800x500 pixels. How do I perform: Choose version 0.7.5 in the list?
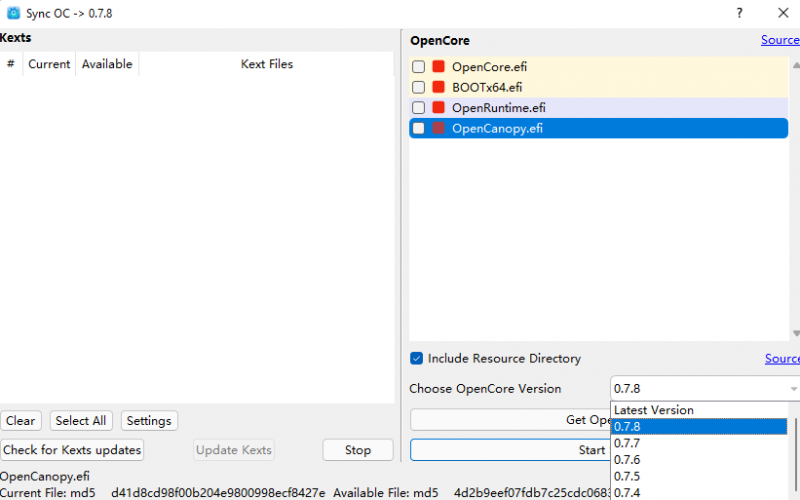coord(699,476)
